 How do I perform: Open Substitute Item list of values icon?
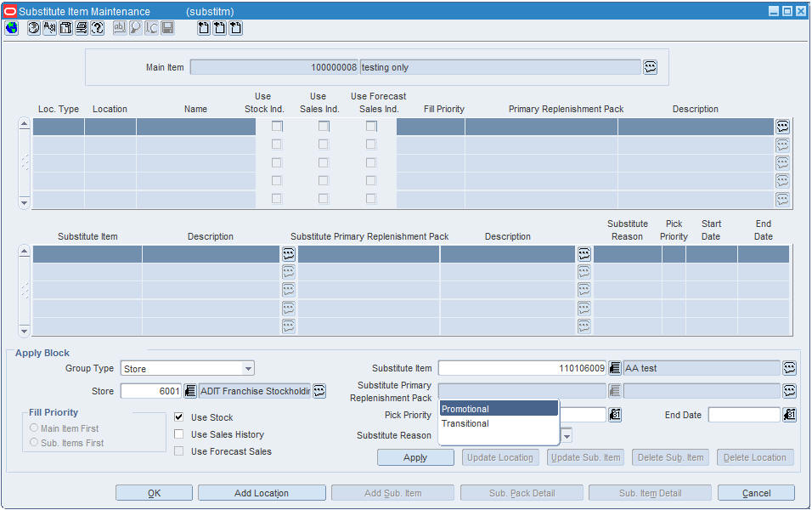615,368
